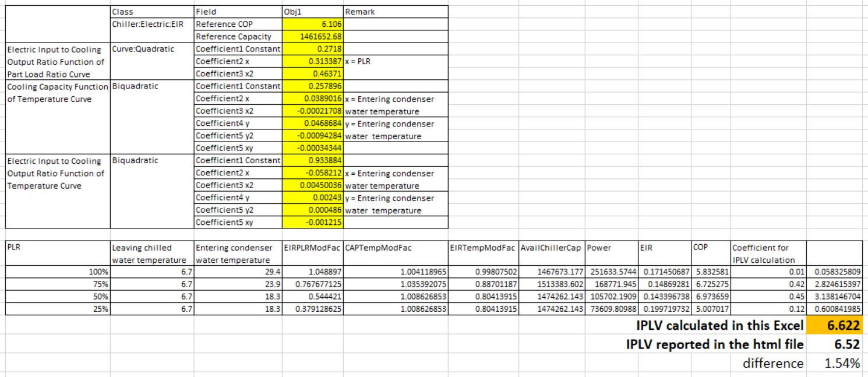The image size is (868, 377).
Task: Select the cell showing 0.0389016
Action: tap(312, 98)
